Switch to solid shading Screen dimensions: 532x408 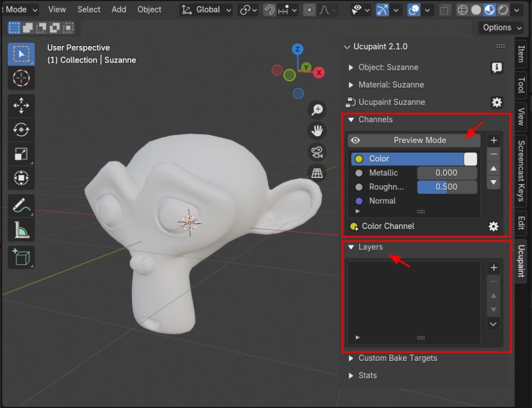tap(476, 10)
